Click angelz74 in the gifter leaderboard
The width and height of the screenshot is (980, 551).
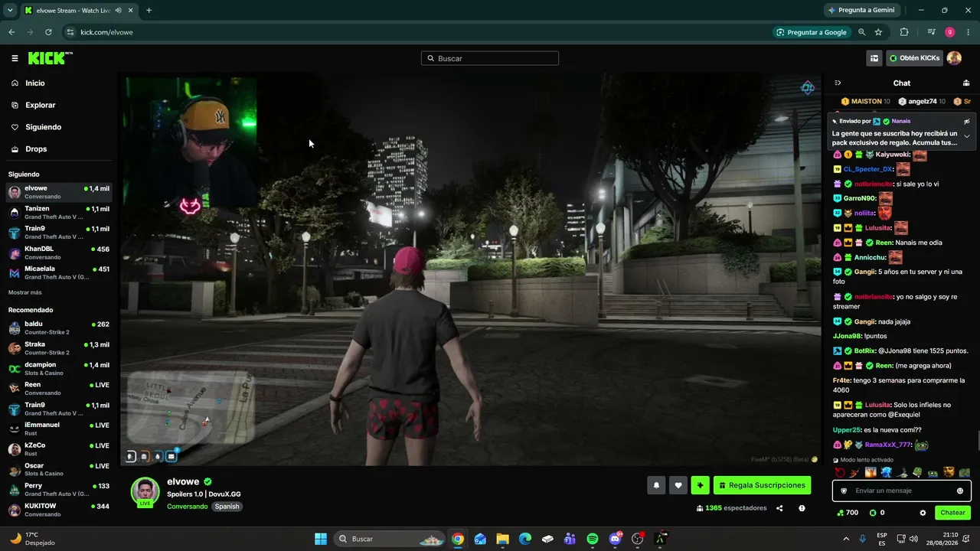pos(922,101)
